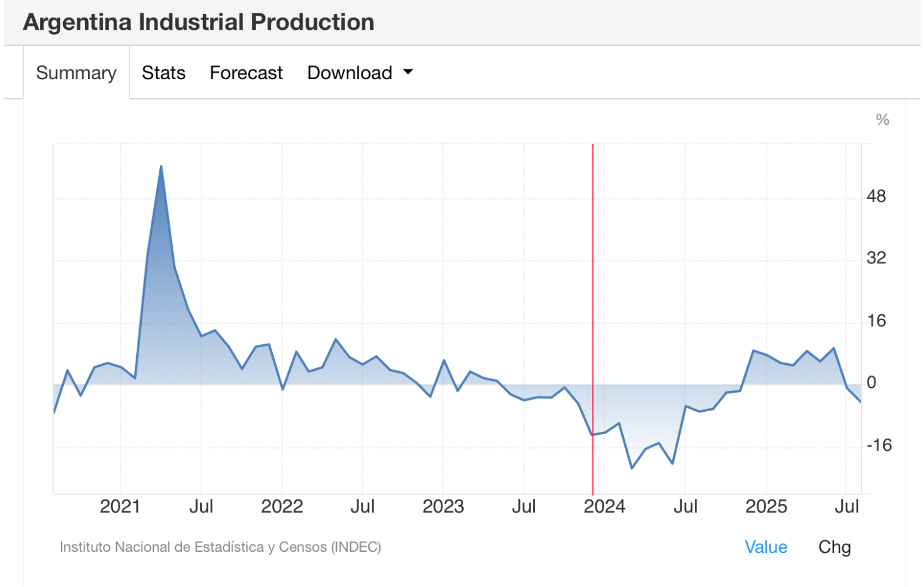Click the lowest trough point in 2024

click(632, 468)
